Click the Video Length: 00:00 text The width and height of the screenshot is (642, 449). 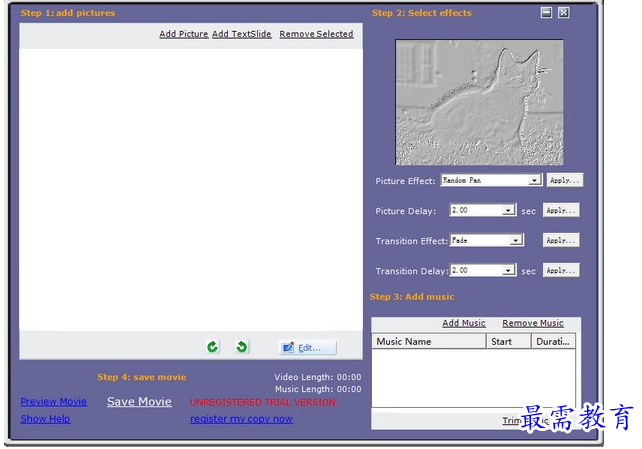click(318, 377)
